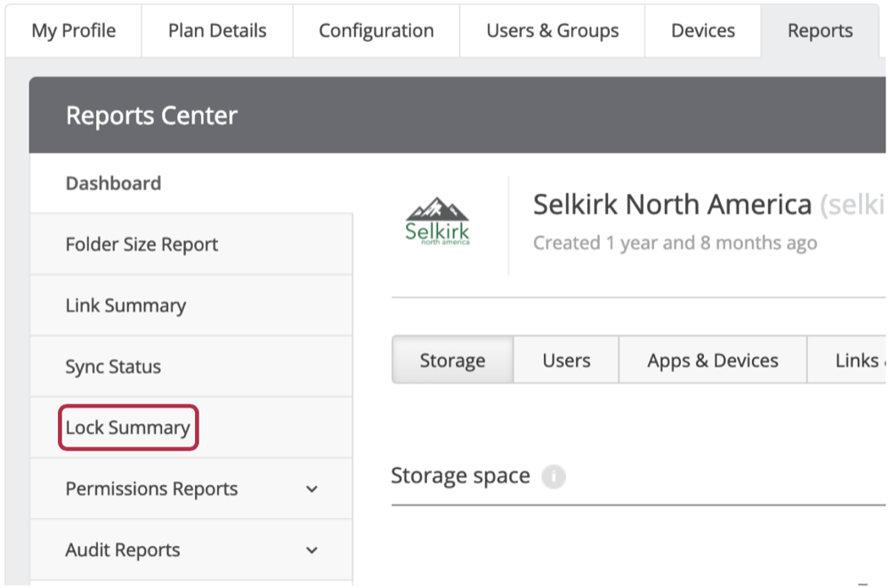
Task: Open the Links dashboard tab
Action: [846, 360]
